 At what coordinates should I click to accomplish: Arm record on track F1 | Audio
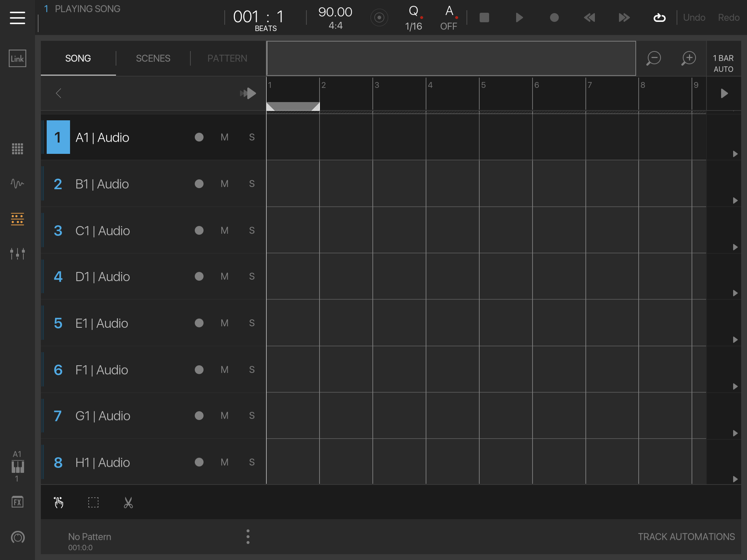pos(199,370)
